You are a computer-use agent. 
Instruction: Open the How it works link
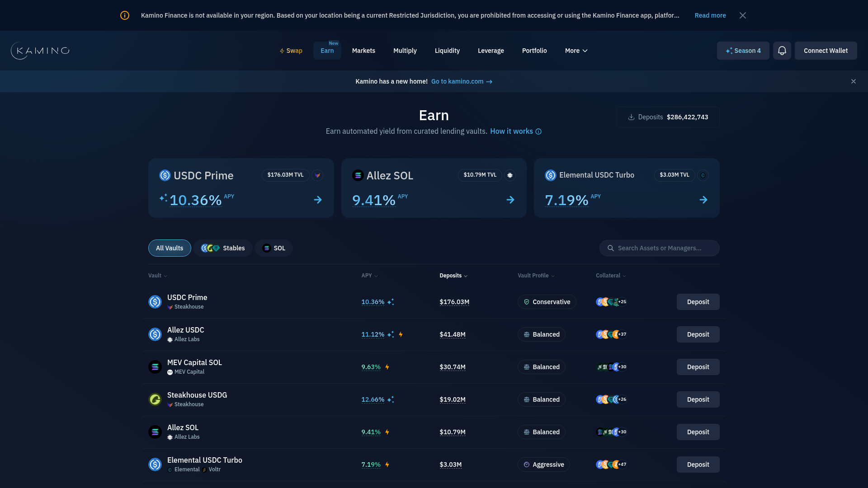tap(511, 131)
